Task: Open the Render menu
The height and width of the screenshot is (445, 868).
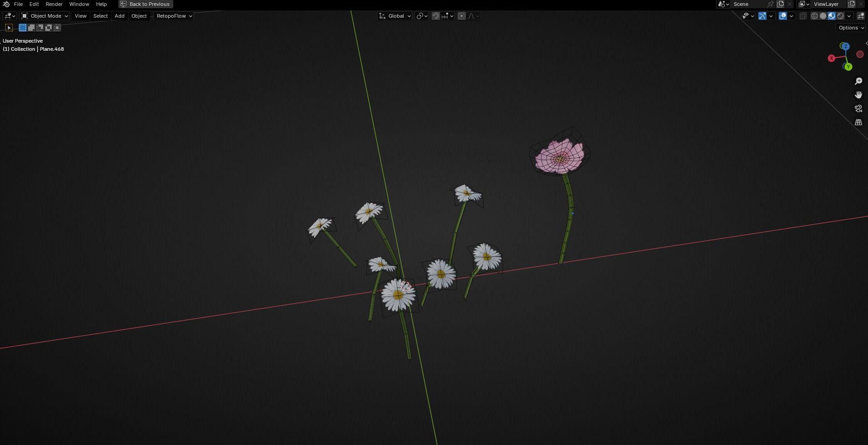Action: coord(54,4)
